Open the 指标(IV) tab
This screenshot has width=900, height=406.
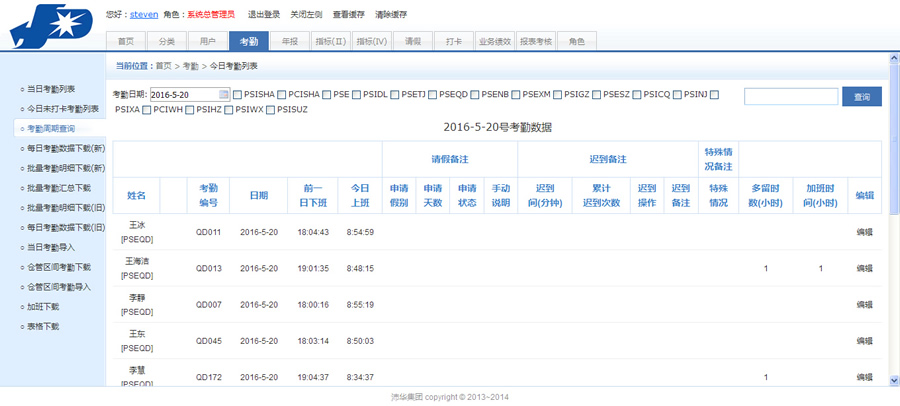[x=372, y=41]
